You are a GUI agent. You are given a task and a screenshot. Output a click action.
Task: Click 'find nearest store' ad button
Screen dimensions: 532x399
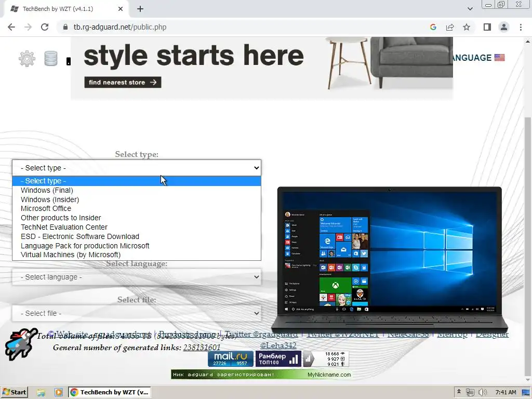[123, 83]
